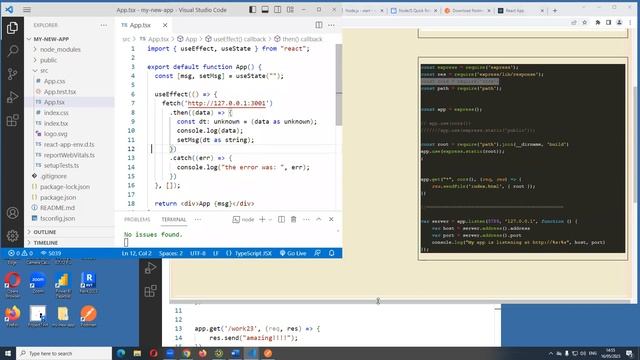Click errors and warnings status item
640x360 pixels.
20,253
